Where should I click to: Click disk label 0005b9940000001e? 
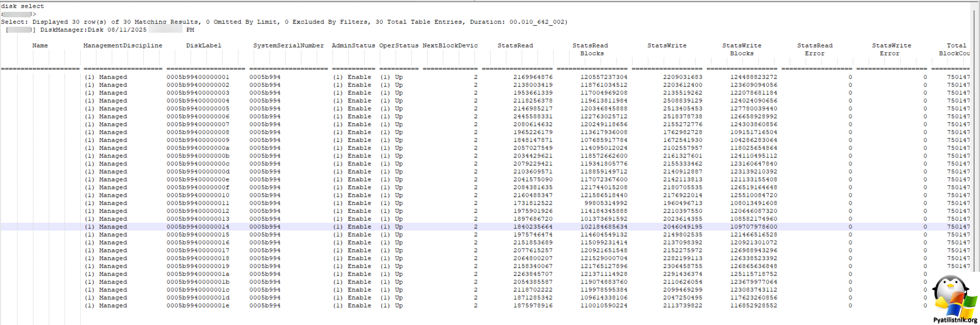tap(198, 306)
